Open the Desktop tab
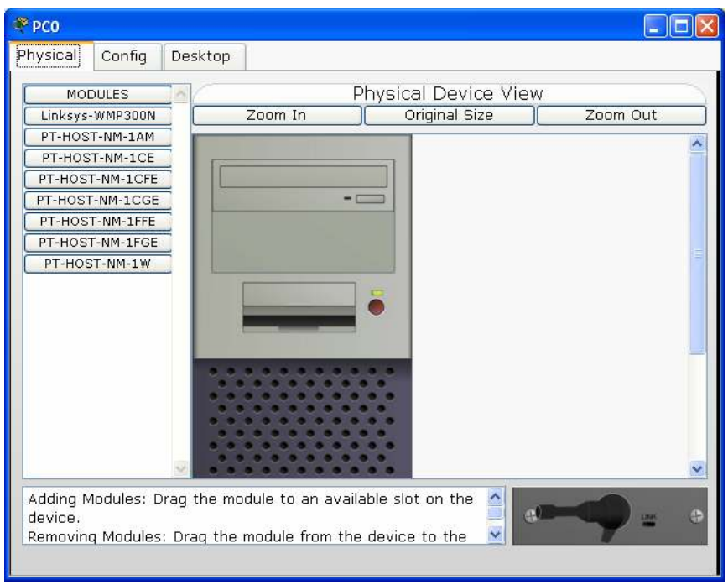Viewport: 728px width, 585px height. 202,56
